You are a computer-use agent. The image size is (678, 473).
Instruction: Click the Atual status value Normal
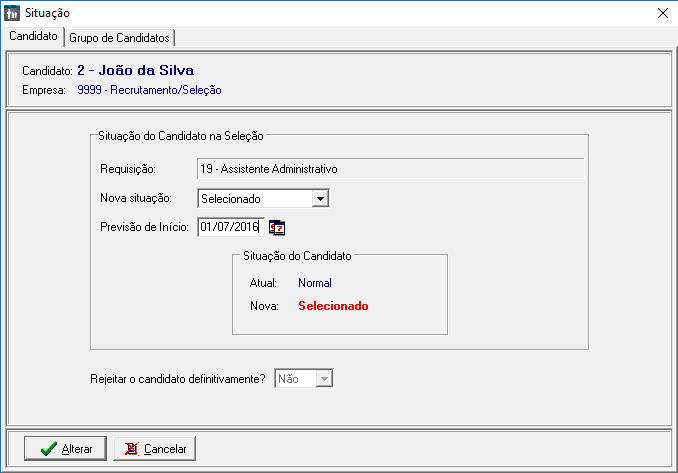[x=314, y=283]
